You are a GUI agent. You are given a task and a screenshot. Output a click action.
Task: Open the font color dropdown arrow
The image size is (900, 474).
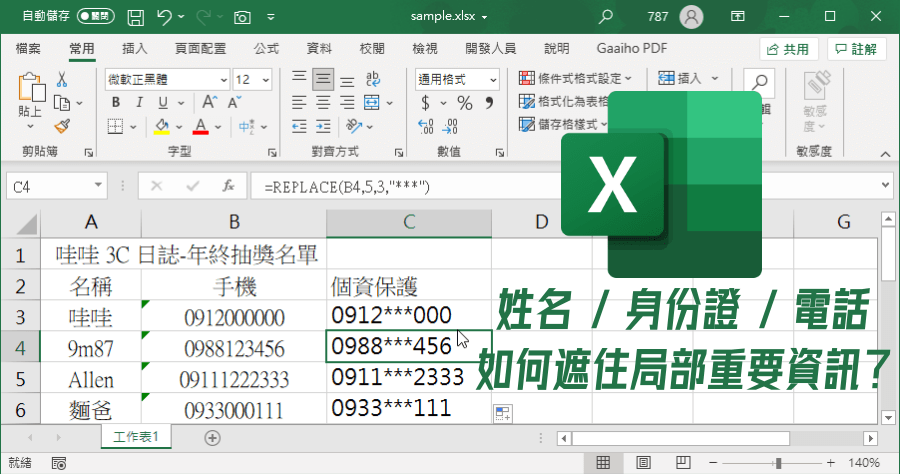[218, 127]
